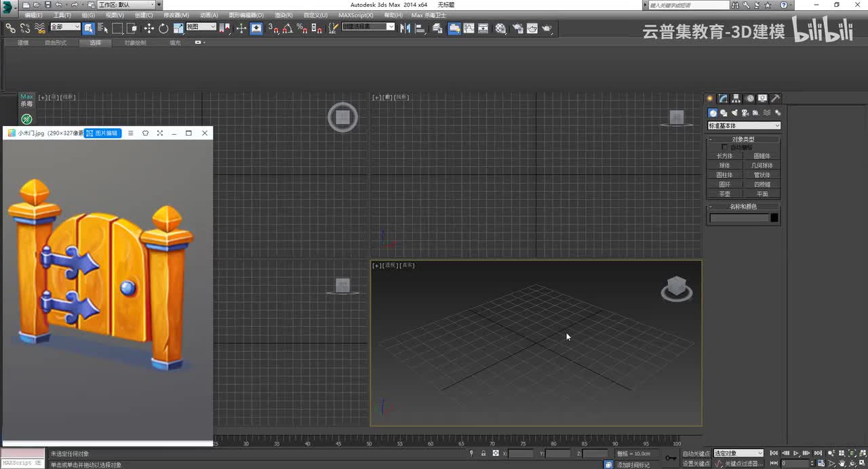Activate the Rotate tool
Image resolution: width=868 pixels, height=469 pixels.
click(163, 28)
